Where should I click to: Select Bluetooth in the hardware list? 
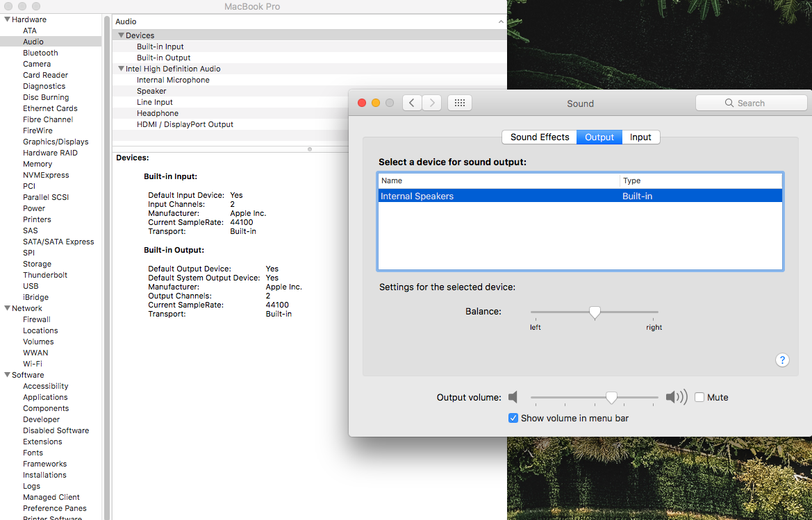[x=40, y=53]
